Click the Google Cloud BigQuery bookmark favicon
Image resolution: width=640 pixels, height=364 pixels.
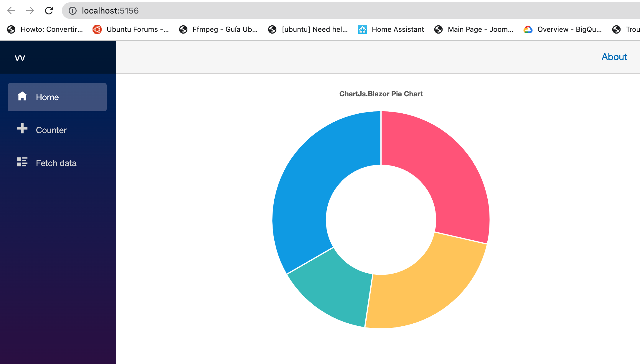pyautogui.click(x=528, y=29)
